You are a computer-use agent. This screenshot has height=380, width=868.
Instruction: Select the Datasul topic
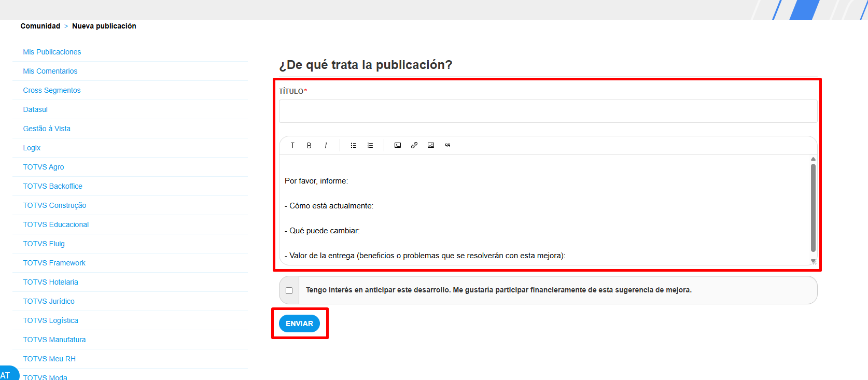tap(35, 109)
